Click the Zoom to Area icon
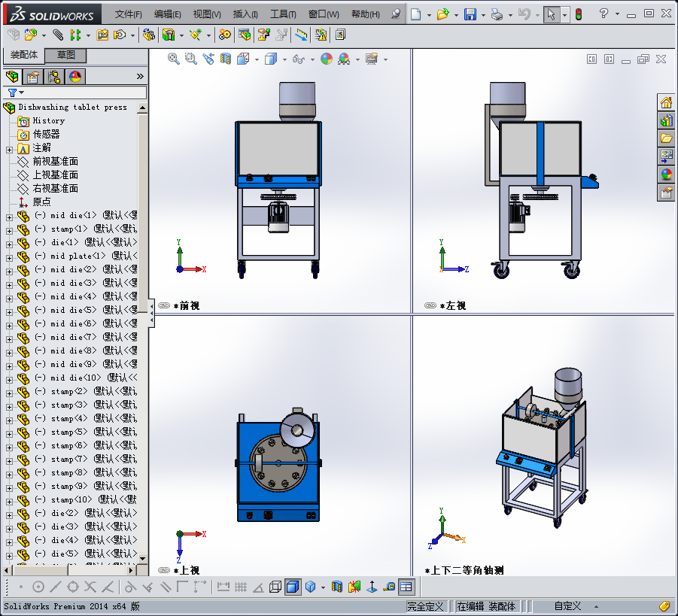 click(x=190, y=59)
